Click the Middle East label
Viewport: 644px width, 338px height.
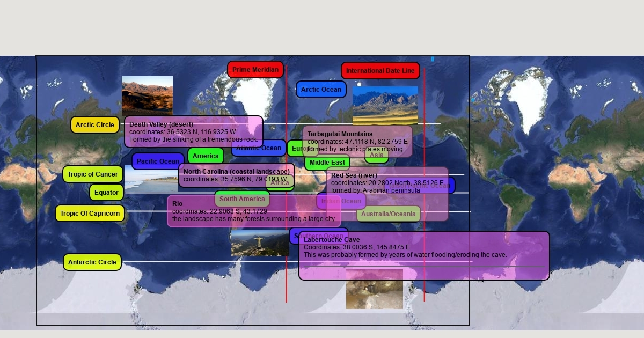(327, 163)
